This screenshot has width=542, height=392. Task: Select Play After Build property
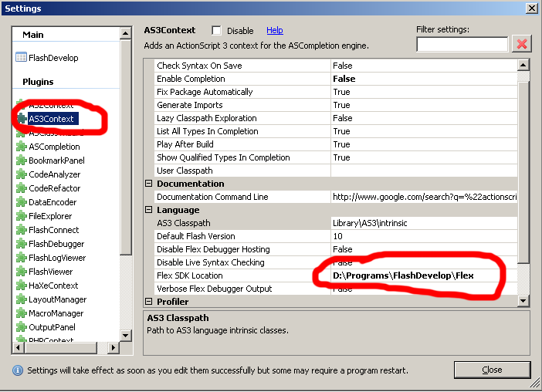tap(185, 144)
